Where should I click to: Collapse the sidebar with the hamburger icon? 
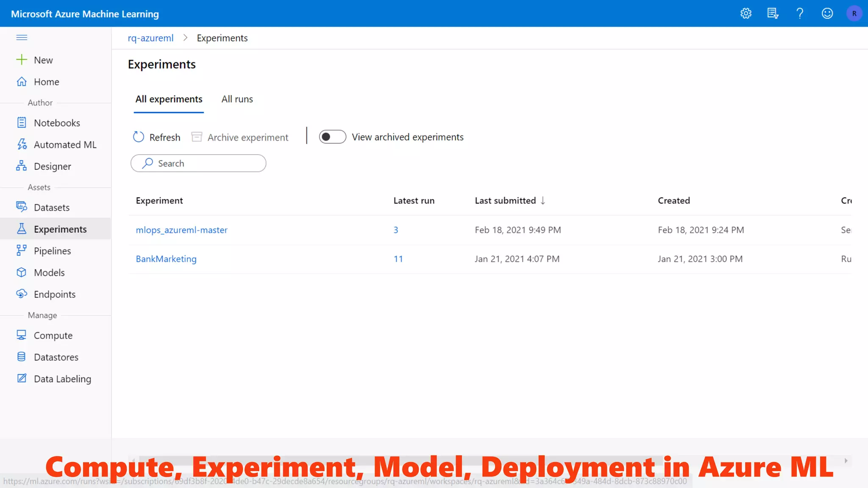[x=22, y=38]
